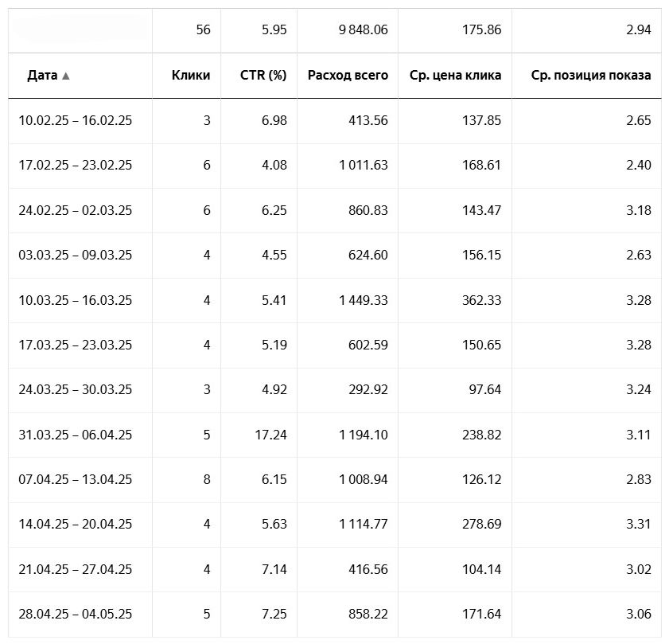This screenshot has height=644, width=669.
Task: Sort by the CTR (%) column header
Action: [x=263, y=76]
